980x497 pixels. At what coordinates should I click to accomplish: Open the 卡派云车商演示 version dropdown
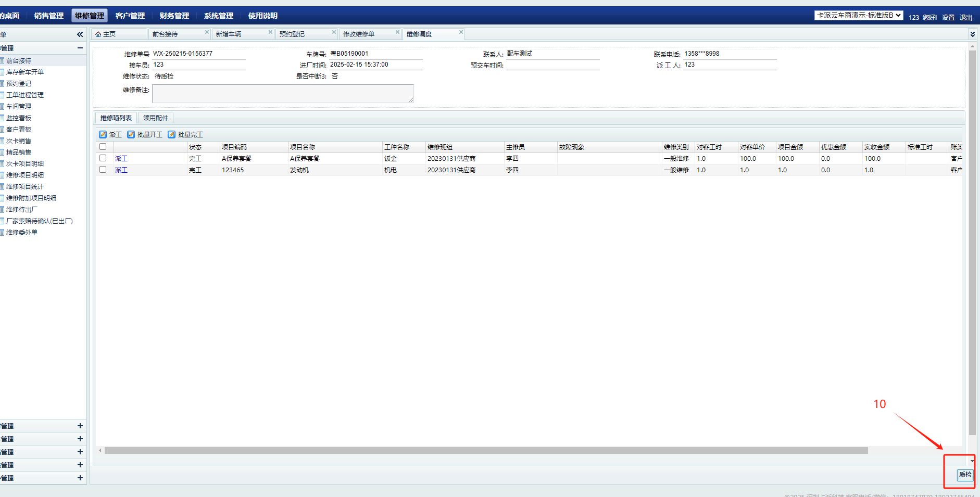click(859, 16)
